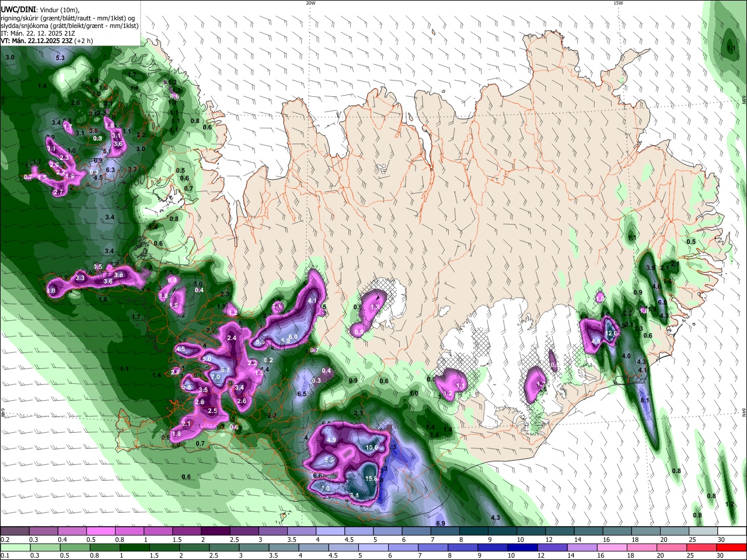Screen dimensions: 747x560
Task: Click the 6.8 value in the eastern fjords
Action: click(x=662, y=302)
